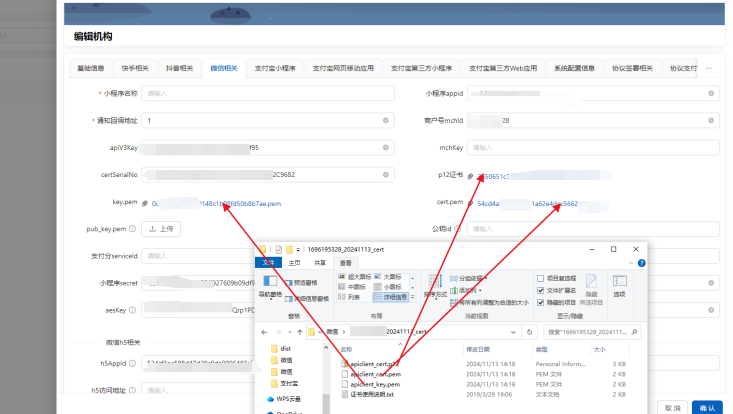Click the 上传 button for pub_key.pem
Image resolution: width=733 pixels, height=414 pixels.
click(x=161, y=229)
